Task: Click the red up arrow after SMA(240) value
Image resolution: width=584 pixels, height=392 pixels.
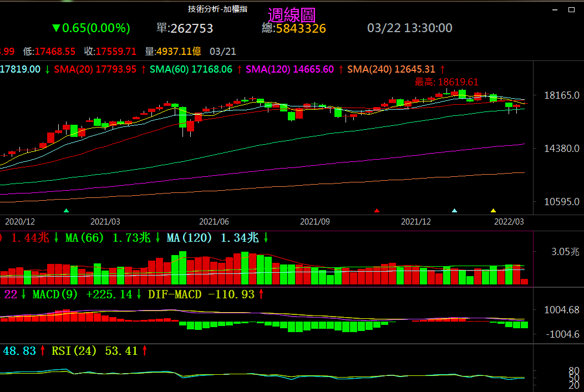Action: tap(443, 69)
